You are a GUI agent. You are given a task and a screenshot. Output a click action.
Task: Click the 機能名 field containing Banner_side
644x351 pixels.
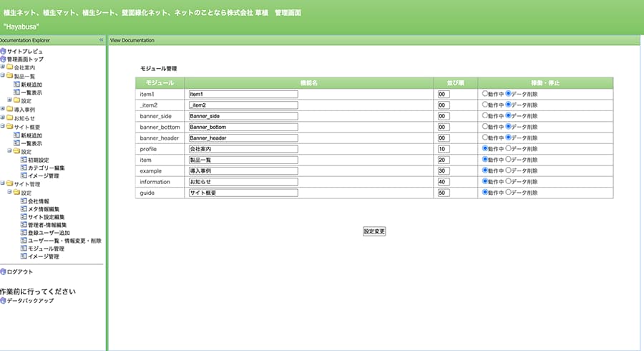tap(243, 115)
